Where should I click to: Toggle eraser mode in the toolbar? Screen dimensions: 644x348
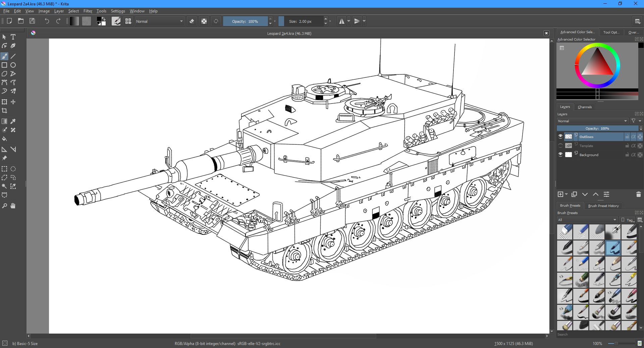click(192, 21)
